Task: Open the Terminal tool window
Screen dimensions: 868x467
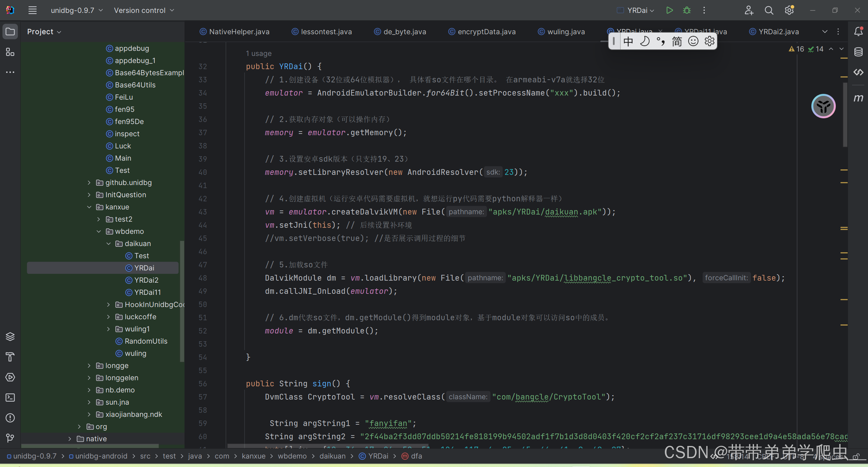Action: pos(10,398)
